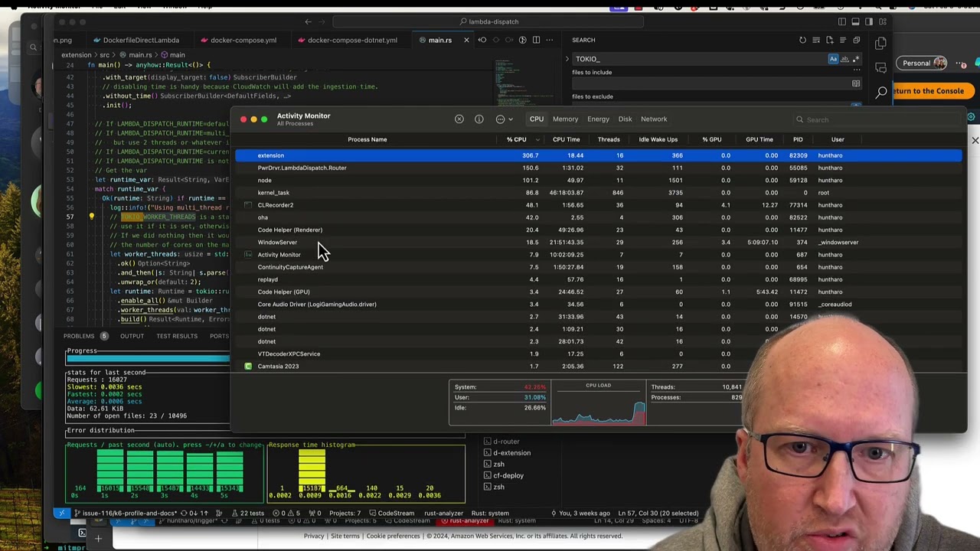
Task: Toggle Use Regular Expression in search box
Action: click(x=855, y=59)
